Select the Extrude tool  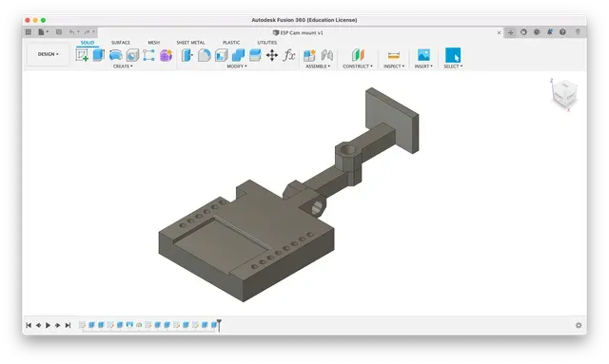click(x=99, y=55)
